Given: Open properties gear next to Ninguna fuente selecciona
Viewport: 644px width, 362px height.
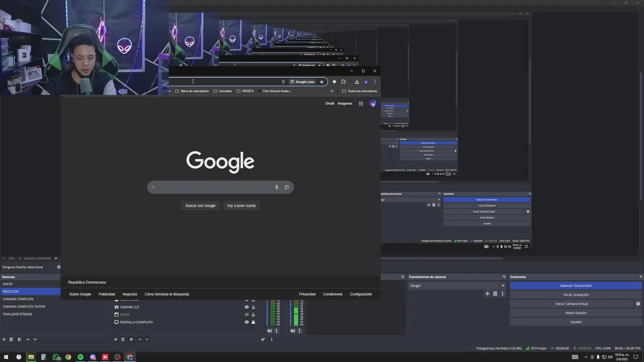Looking at the screenshot, I should [x=58, y=267].
